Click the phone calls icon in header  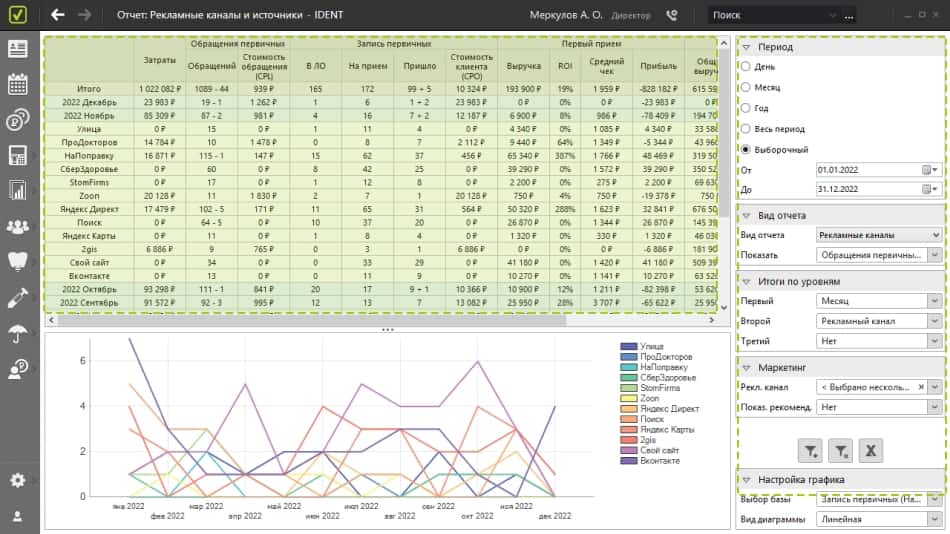(x=671, y=15)
